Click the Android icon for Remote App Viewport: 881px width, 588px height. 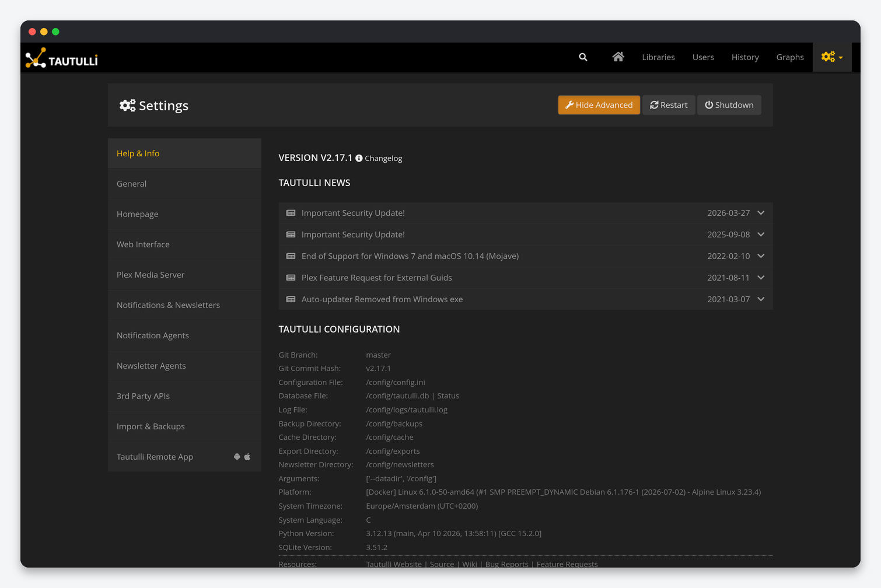pos(237,457)
